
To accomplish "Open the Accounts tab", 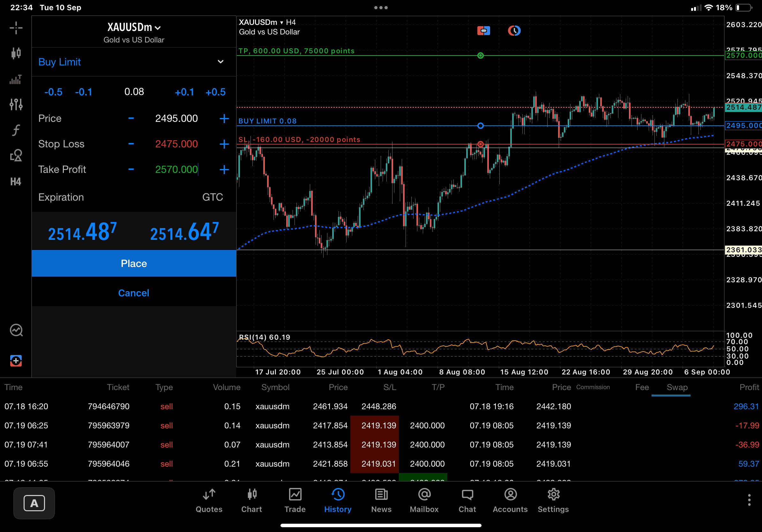I will click(x=510, y=501).
